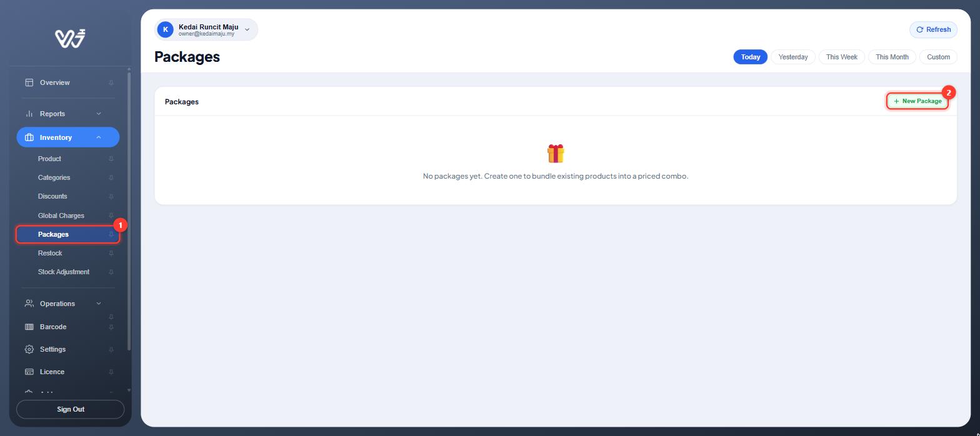
Task: Click the sidebar scroll down arrow
Action: (129, 390)
